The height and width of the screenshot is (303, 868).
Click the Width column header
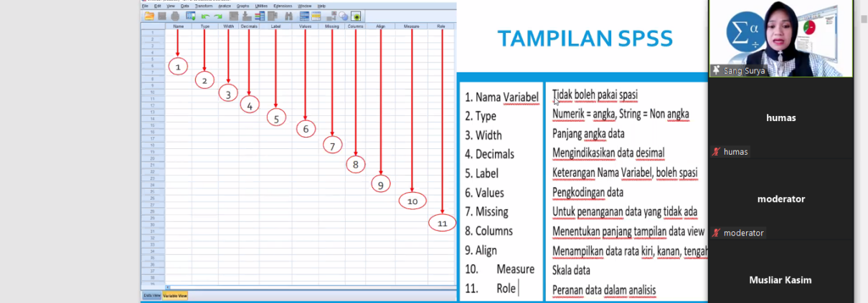pyautogui.click(x=229, y=27)
